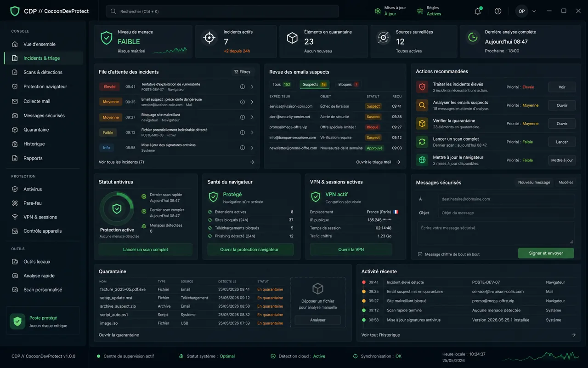588x368 pixels.
Task: Open VPN & sessions in the sidebar
Action: tap(43, 217)
